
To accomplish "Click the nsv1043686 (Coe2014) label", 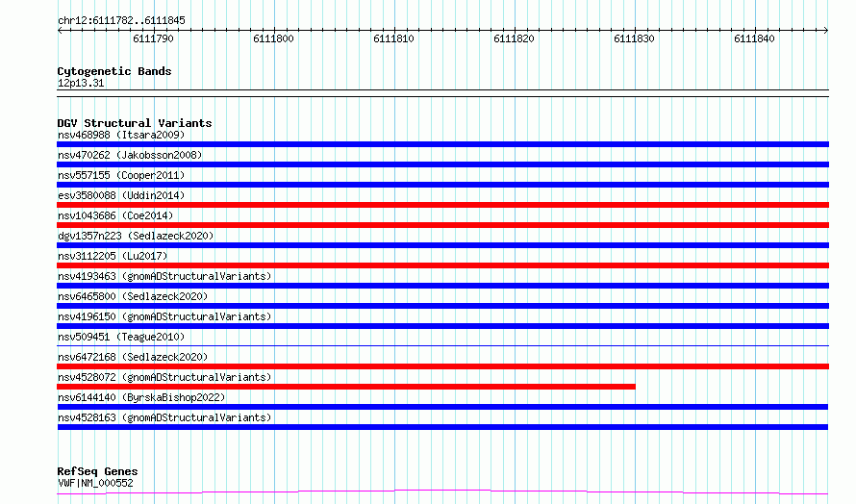I will point(115,215).
